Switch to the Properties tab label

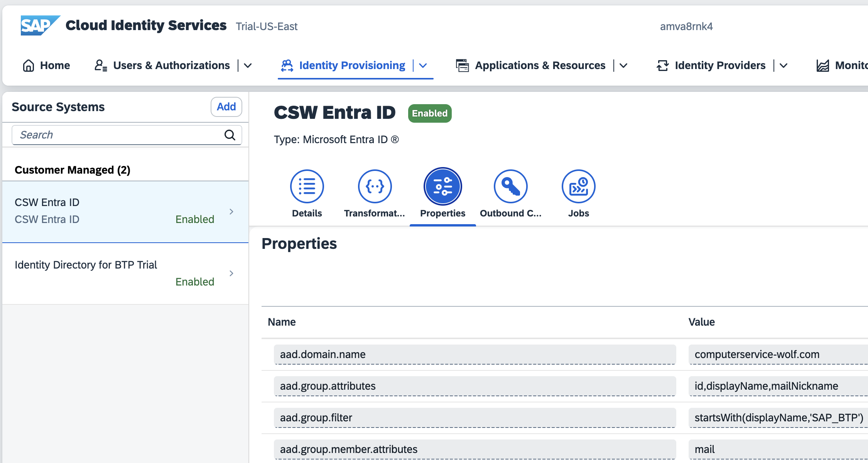pyautogui.click(x=443, y=213)
